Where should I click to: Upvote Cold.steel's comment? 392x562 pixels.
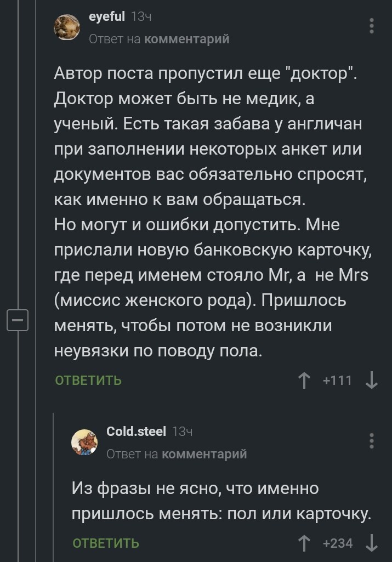[304, 543]
